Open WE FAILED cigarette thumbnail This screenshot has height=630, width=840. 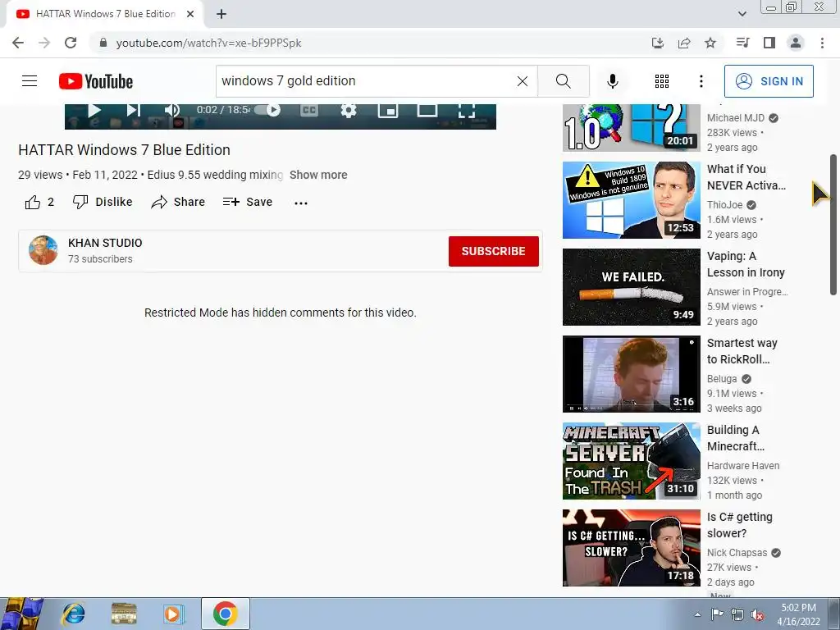[x=631, y=286]
